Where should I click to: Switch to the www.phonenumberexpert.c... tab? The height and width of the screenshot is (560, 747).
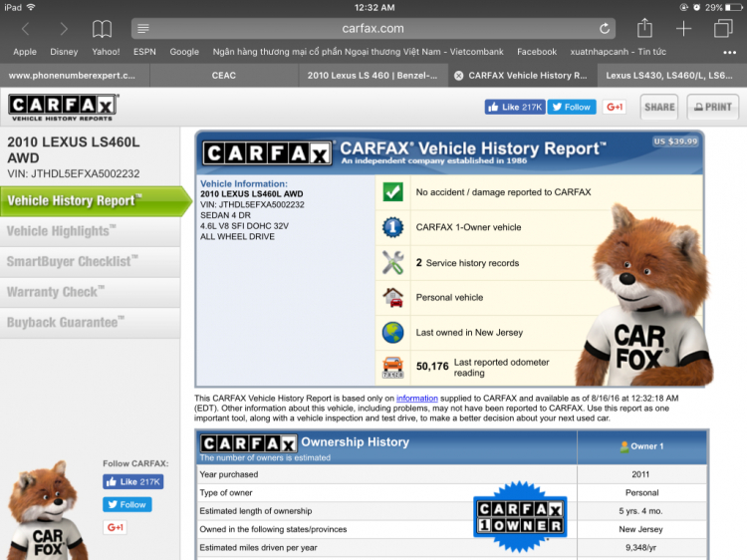75,76
